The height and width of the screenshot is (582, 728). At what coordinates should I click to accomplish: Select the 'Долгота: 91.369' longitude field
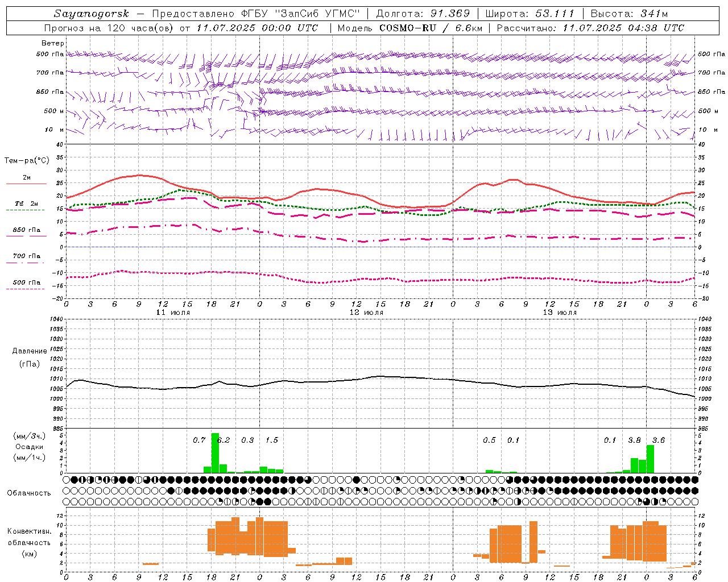423,14
